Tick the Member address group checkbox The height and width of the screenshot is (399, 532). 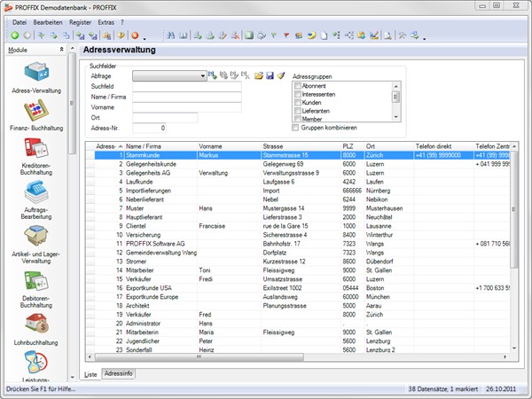[x=298, y=119]
